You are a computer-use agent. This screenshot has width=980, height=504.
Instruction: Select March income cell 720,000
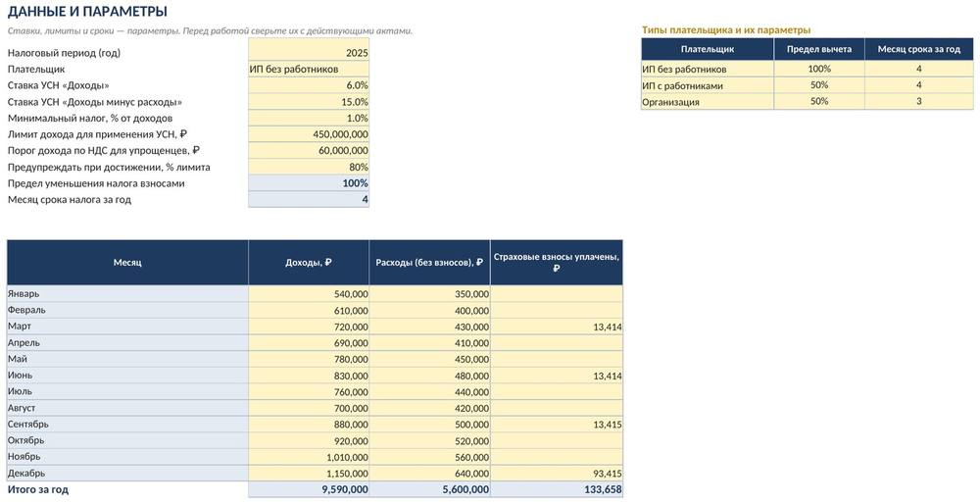point(309,327)
